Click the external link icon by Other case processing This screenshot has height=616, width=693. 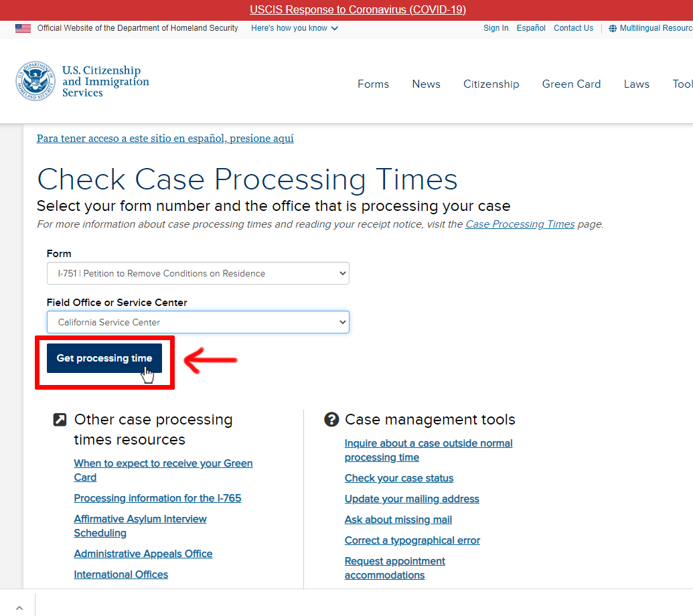tap(60, 419)
